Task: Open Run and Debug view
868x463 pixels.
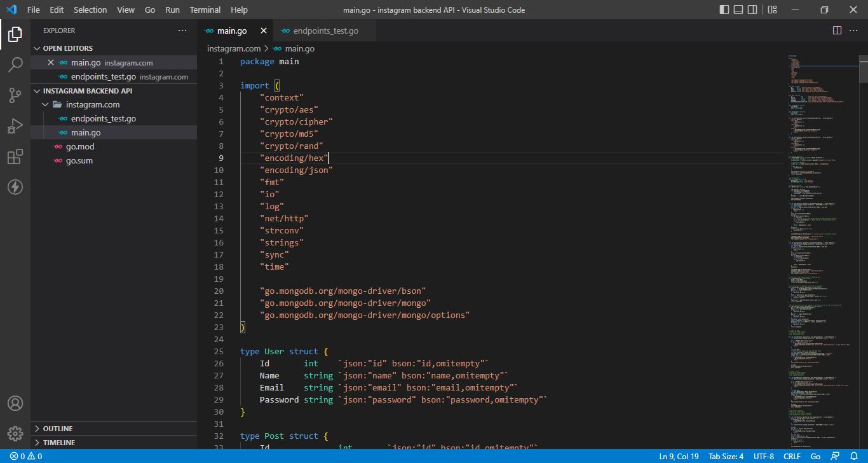Action: coord(15,126)
